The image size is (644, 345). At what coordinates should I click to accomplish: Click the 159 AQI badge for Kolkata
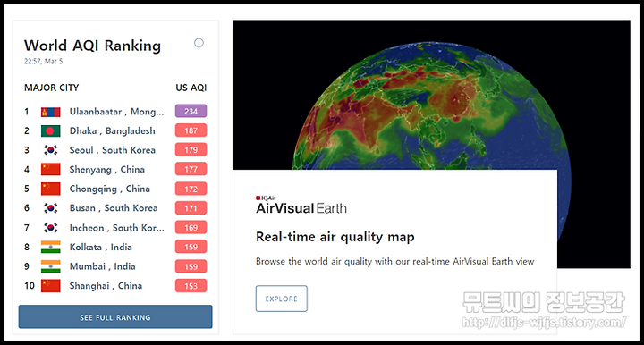point(191,247)
